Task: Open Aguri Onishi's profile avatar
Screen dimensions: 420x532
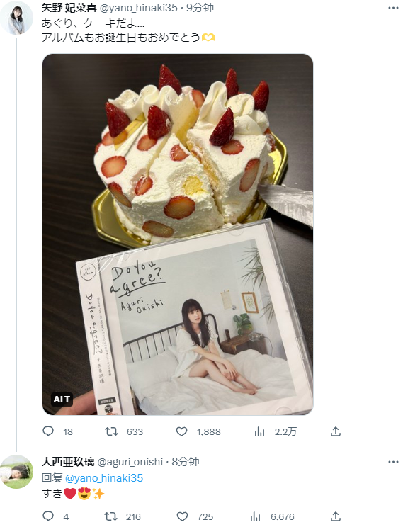Action: [x=16, y=472]
